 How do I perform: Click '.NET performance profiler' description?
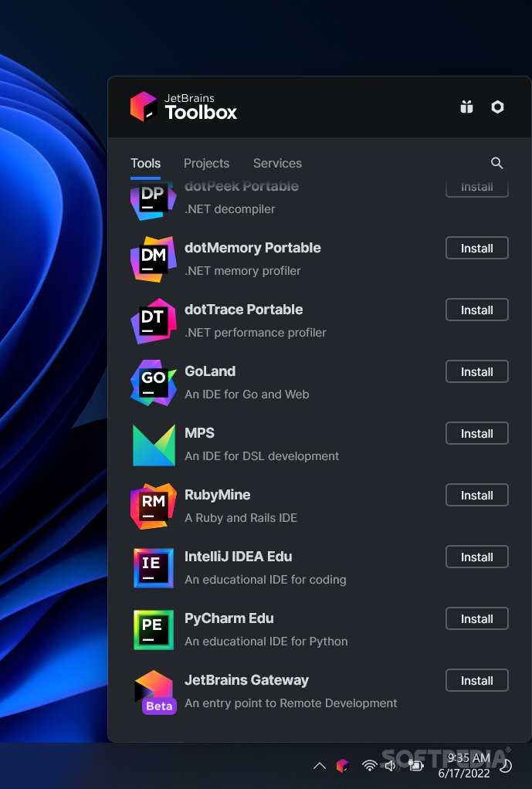pyautogui.click(x=255, y=333)
